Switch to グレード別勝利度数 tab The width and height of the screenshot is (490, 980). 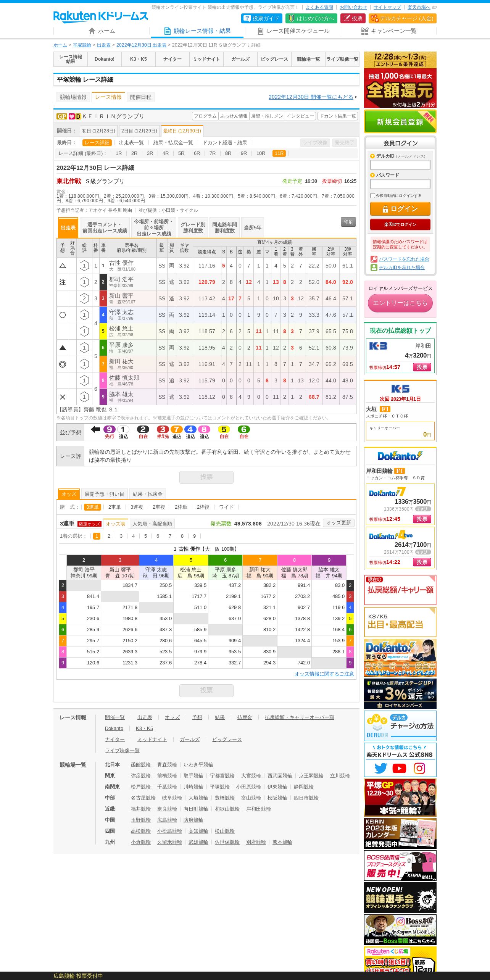pyautogui.click(x=193, y=227)
